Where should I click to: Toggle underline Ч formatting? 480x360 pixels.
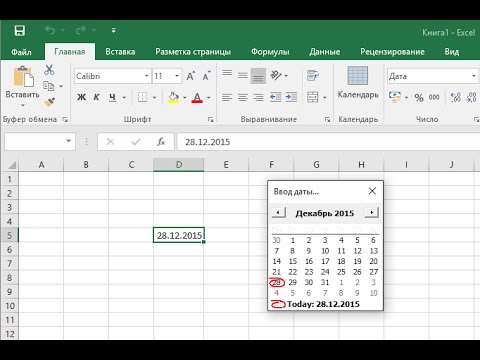point(112,97)
